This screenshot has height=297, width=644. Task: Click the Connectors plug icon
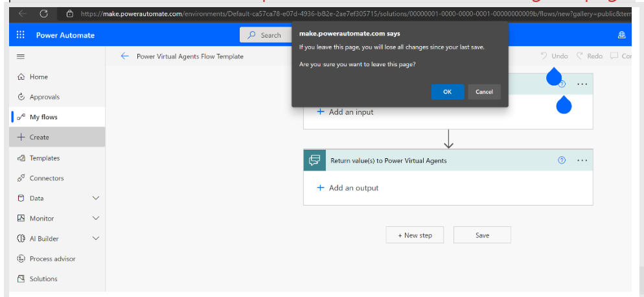[x=21, y=178]
